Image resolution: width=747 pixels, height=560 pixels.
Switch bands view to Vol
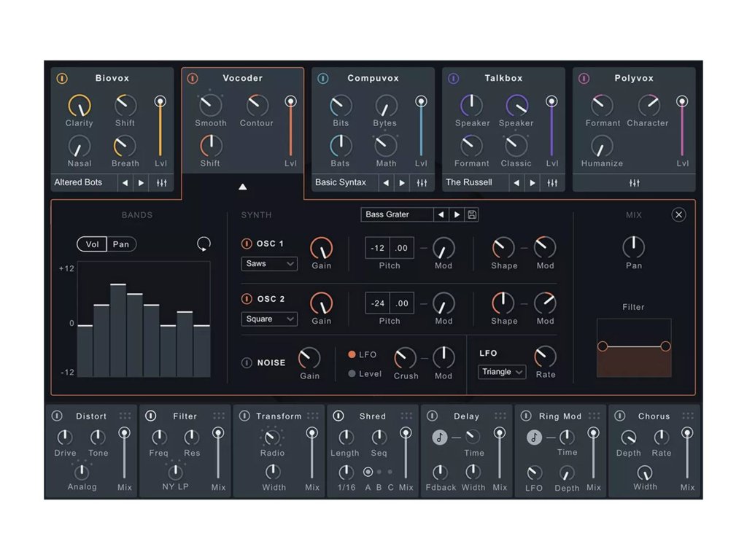pos(92,244)
